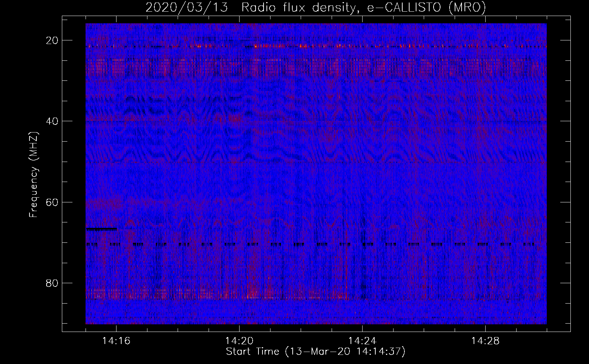Click the plot title '2020/03/13 Radio flux density'
This screenshot has width=589, height=364.
click(250, 7)
